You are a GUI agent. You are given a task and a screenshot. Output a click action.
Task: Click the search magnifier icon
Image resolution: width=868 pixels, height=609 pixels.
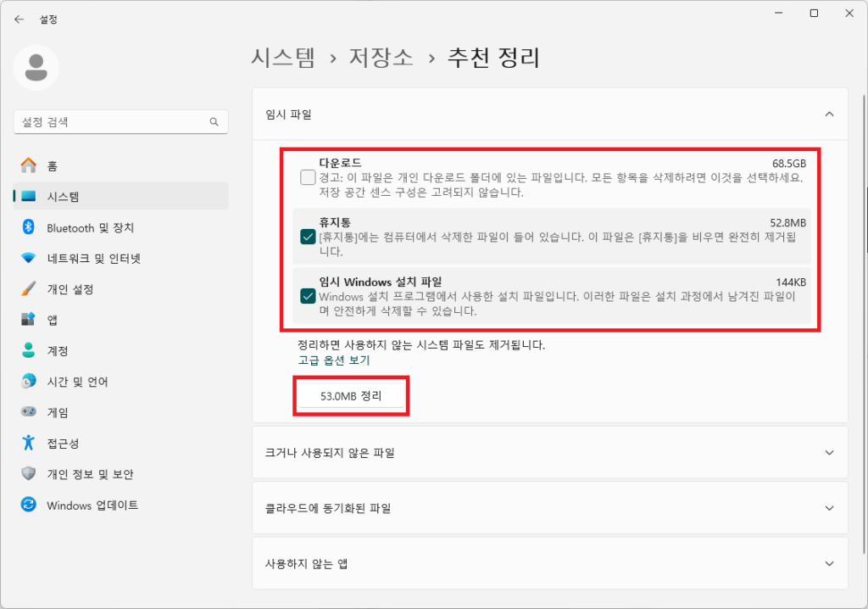coord(214,122)
